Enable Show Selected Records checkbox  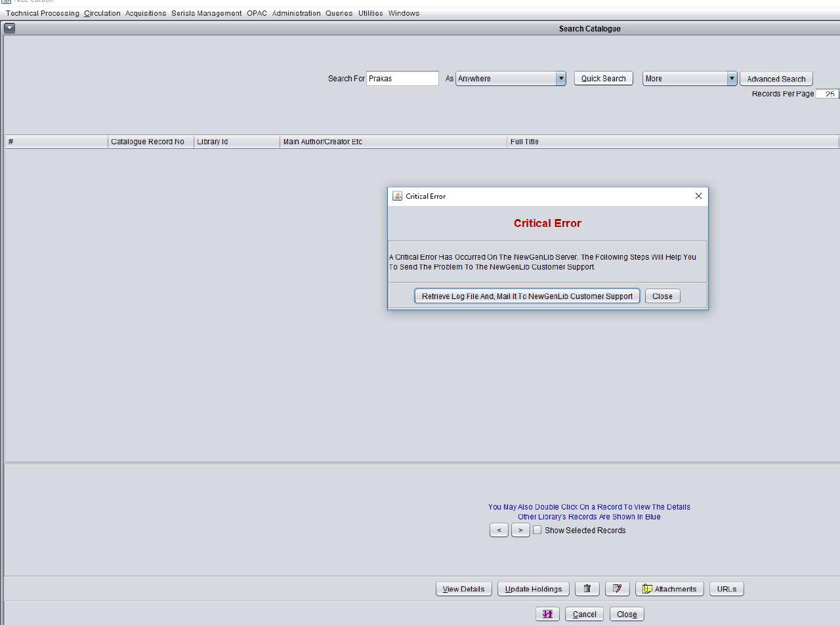click(537, 530)
